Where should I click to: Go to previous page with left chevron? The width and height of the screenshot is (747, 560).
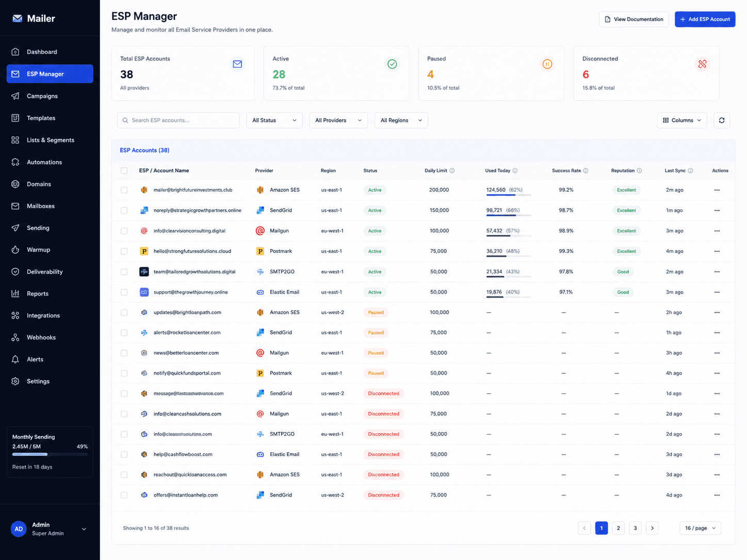pyautogui.click(x=584, y=528)
